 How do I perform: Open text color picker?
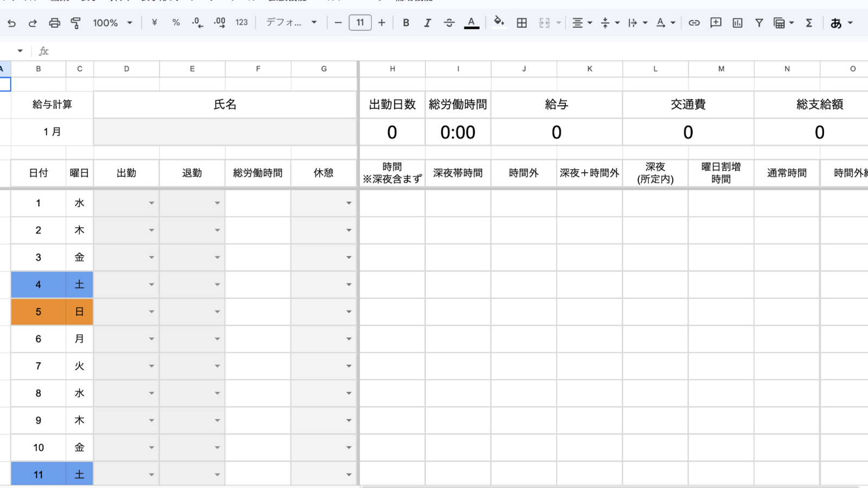coord(471,23)
